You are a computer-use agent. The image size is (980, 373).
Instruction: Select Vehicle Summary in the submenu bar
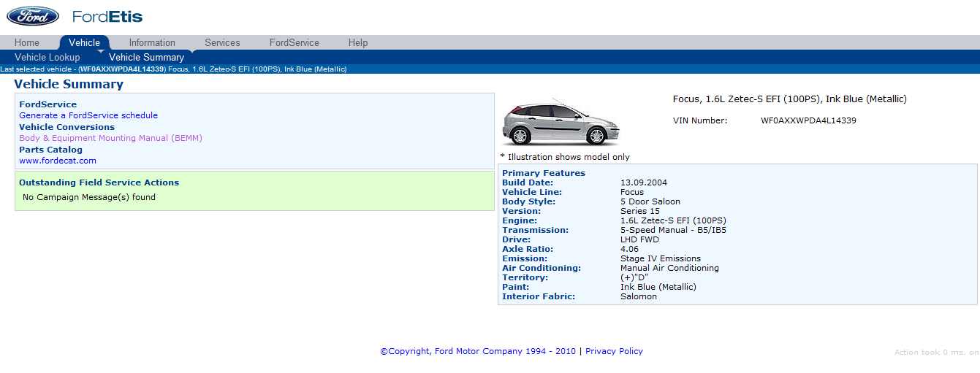click(146, 58)
